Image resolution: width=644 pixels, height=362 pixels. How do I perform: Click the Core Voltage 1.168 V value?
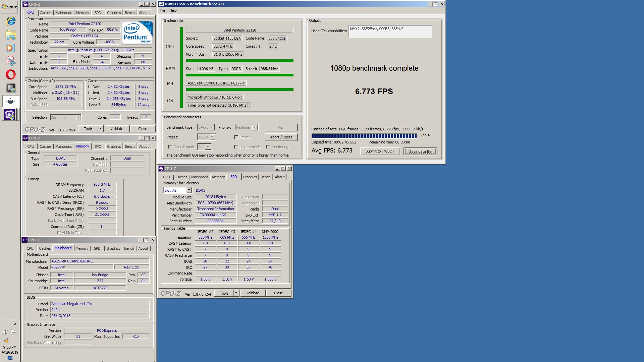pos(108,42)
